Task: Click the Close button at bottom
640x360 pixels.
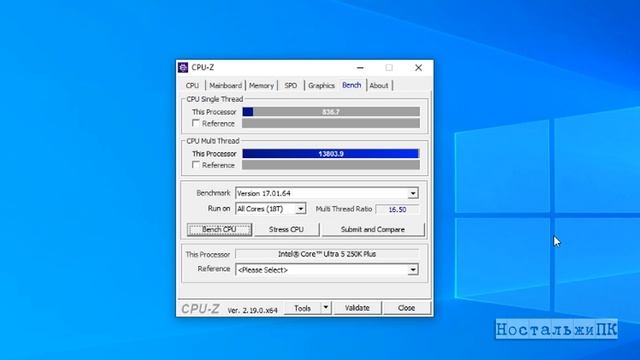Action: coord(407,308)
